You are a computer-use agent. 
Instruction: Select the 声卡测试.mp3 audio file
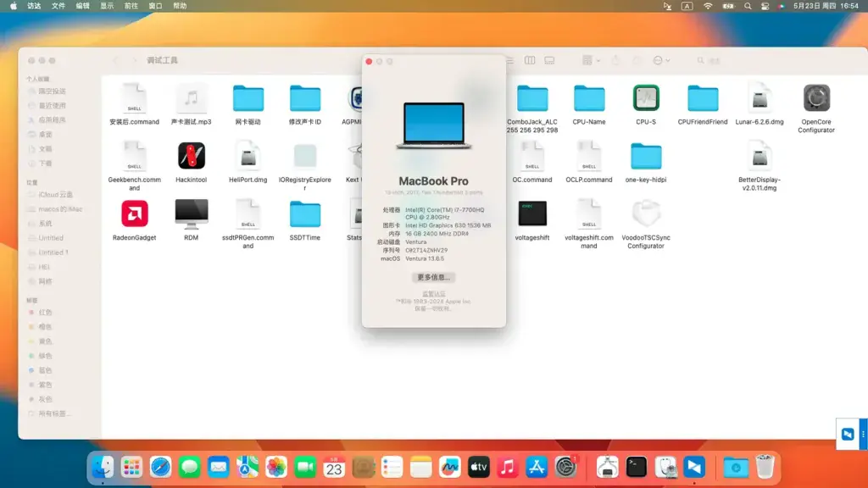click(191, 98)
